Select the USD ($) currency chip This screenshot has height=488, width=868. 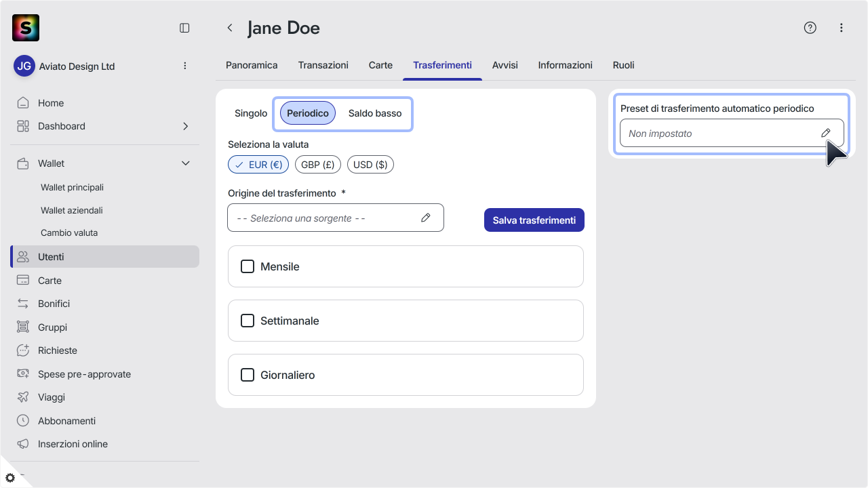(370, 165)
